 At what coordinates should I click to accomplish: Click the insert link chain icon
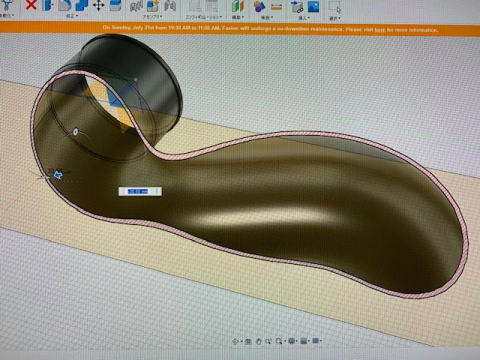[296, 7]
